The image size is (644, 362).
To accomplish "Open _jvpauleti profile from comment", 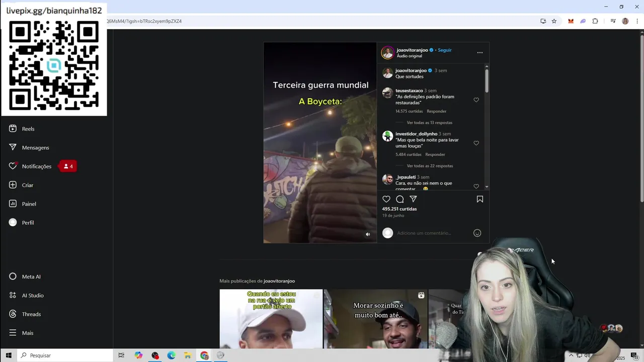I will click(406, 177).
